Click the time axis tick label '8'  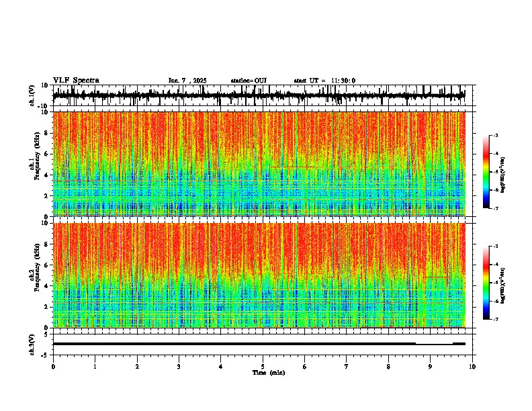point(388,367)
